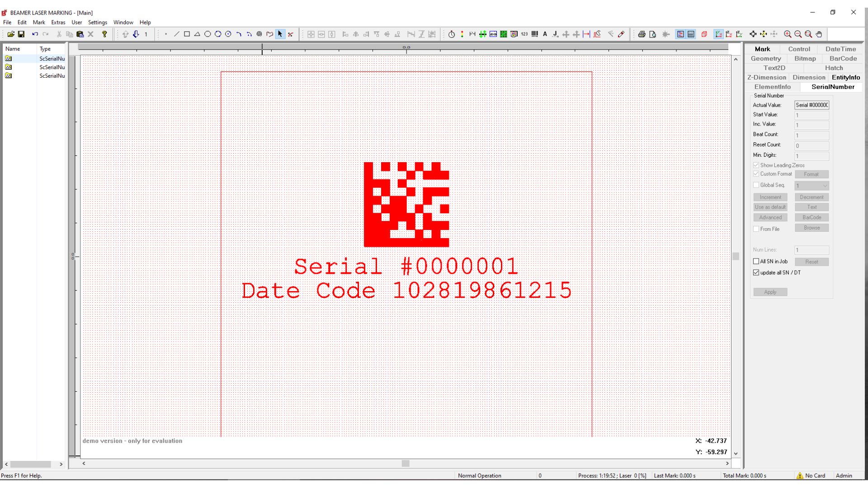Screen dimensions: 868x488
Task: Select the Spiral drawing tool
Action: 259,34
